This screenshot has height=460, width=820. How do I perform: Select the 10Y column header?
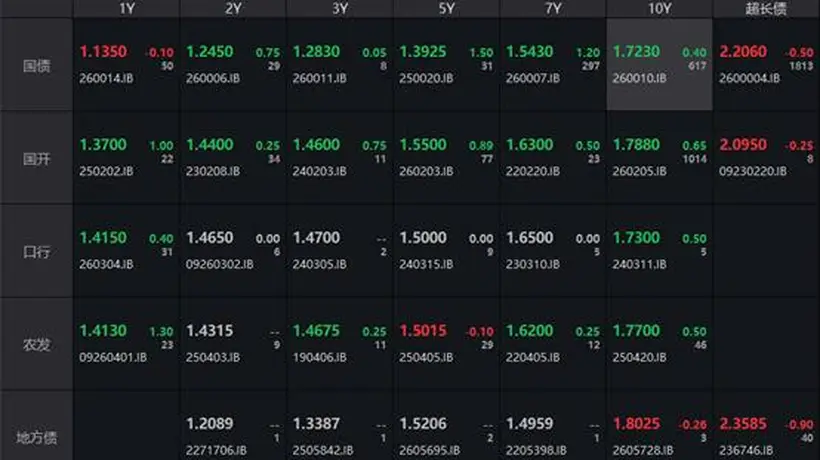click(x=659, y=8)
